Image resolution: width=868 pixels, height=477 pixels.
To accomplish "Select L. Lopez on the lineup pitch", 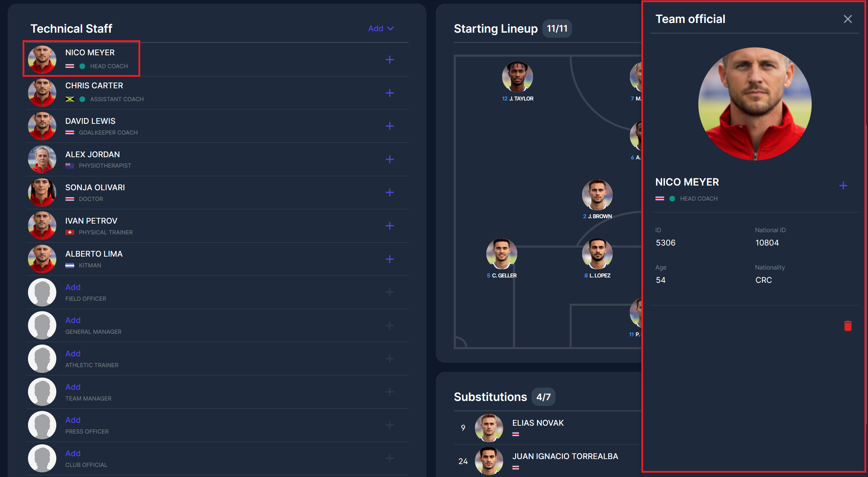I will [x=597, y=254].
